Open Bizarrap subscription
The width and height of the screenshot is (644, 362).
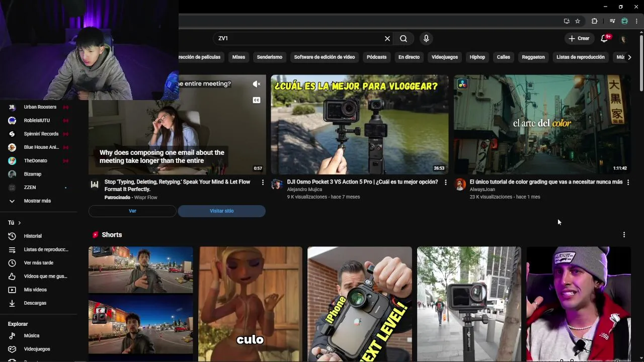[x=33, y=174]
